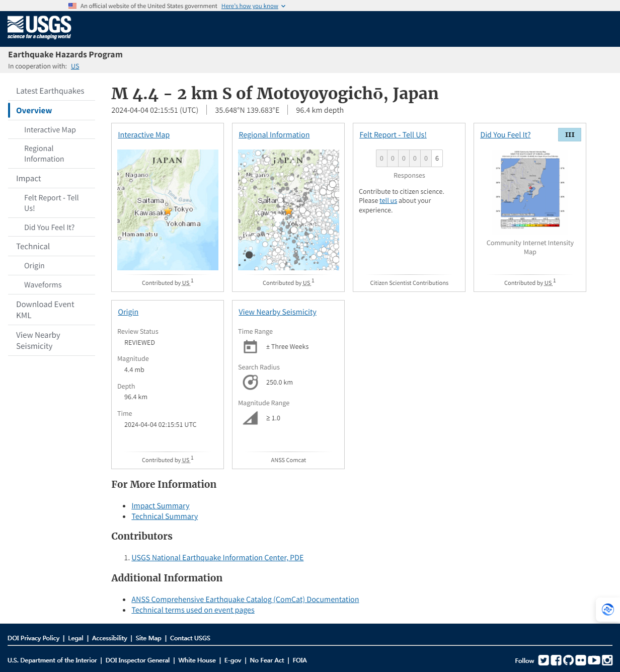Click the Did You Feel It? card link
This screenshot has height=672, width=620.
[x=505, y=135]
